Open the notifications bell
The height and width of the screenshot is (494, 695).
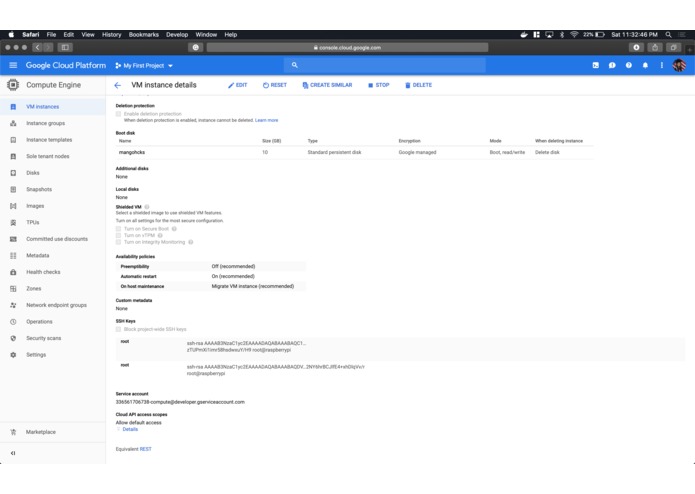(645, 65)
